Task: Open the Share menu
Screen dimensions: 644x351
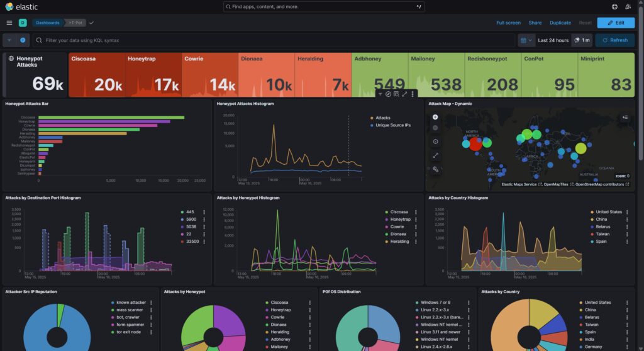Action: pos(535,23)
